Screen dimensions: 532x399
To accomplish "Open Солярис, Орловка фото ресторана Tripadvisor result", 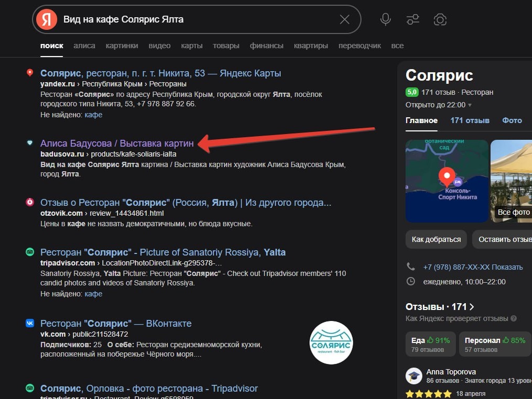I will tap(149, 389).
